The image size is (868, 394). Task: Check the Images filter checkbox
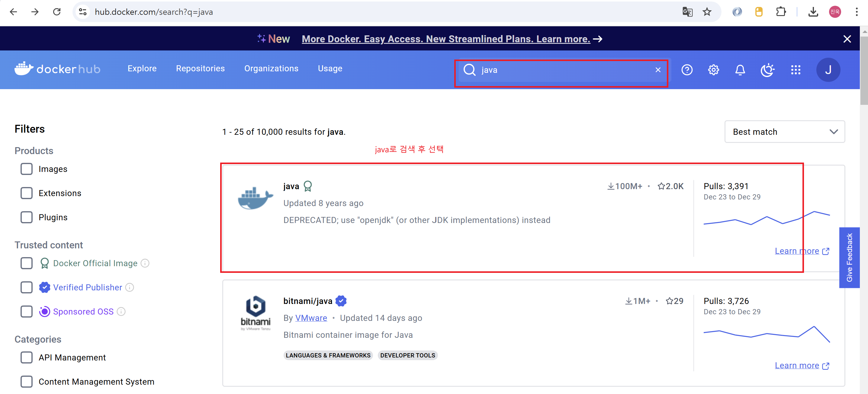tap(27, 169)
